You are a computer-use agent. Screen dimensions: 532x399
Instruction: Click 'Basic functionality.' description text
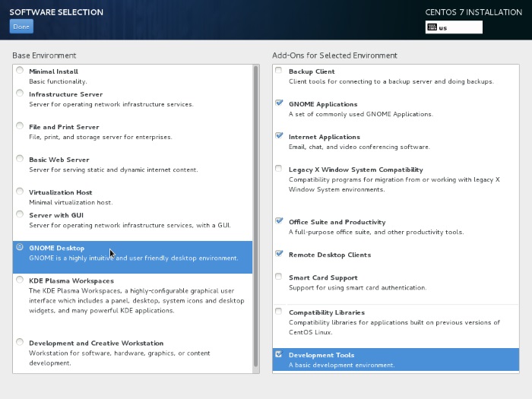[58, 81]
